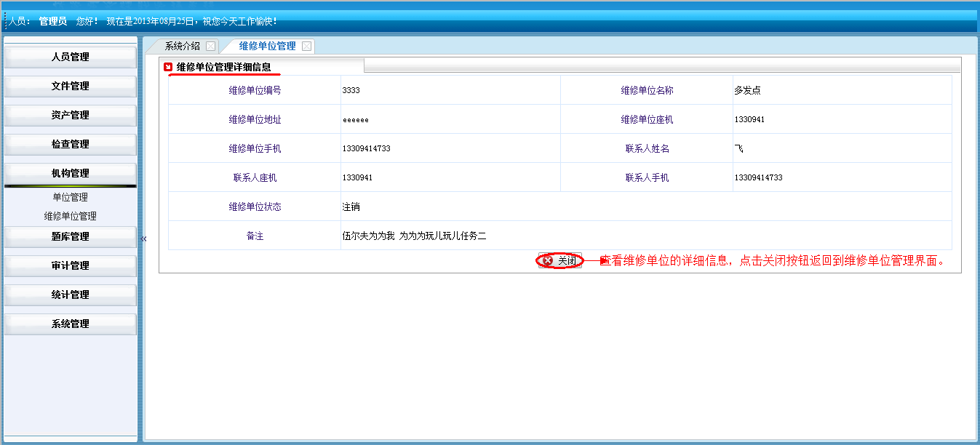Click the 维修单位名称 value 多发点
The height and width of the screenshot is (445, 980).
pyautogui.click(x=747, y=90)
